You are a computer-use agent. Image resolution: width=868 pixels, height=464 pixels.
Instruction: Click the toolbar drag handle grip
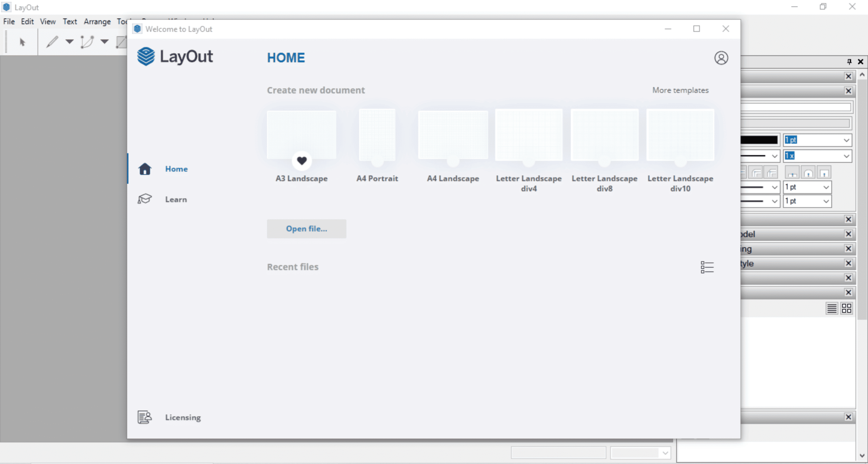point(6,42)
